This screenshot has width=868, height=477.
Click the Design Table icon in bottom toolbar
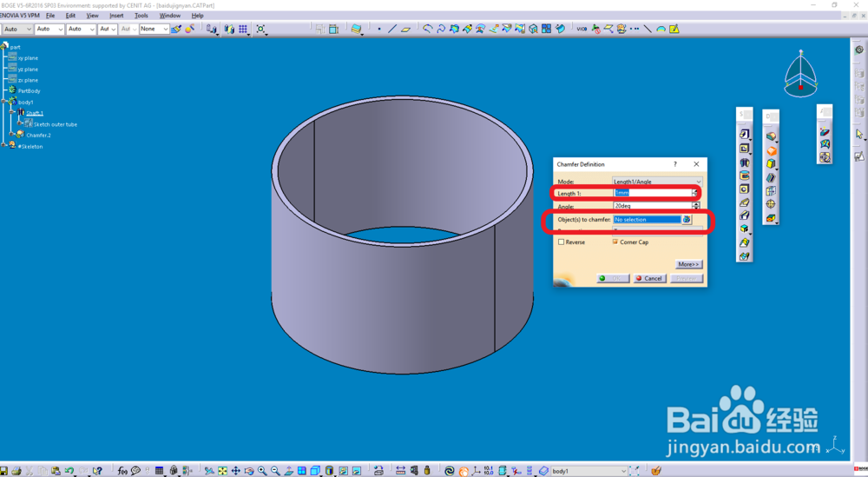[x=160, y=471]
